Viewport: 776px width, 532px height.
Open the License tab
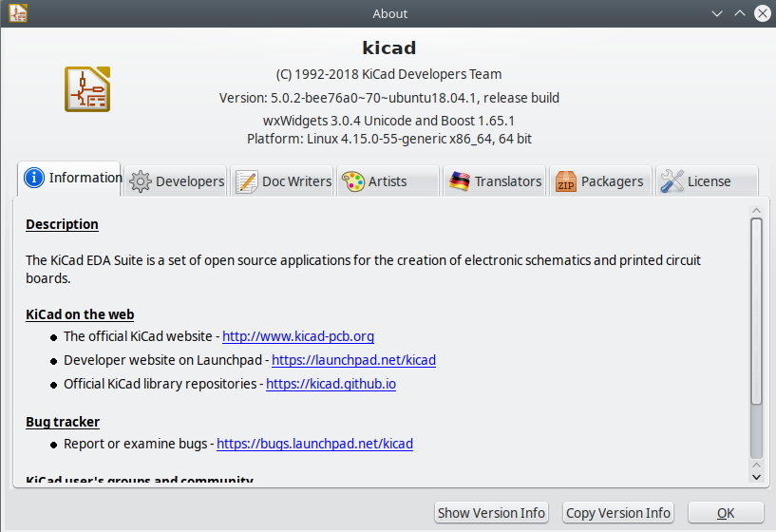pos(709,181)
